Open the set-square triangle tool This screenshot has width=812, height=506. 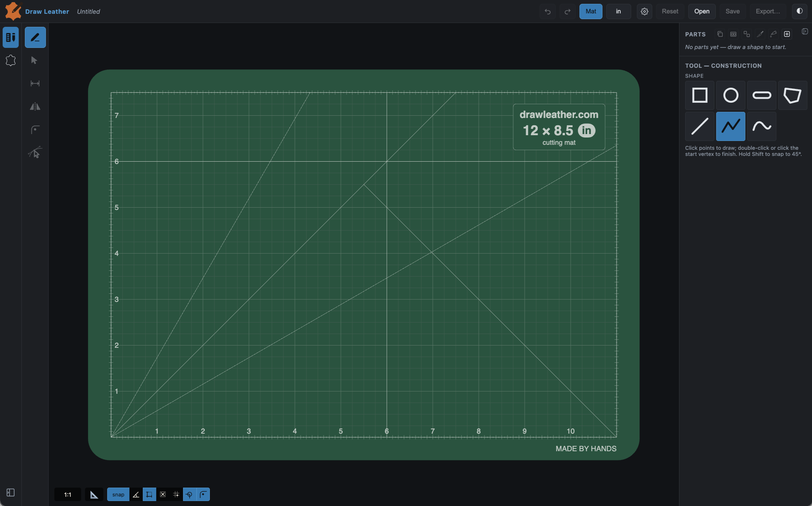click(x=94, y=495)
